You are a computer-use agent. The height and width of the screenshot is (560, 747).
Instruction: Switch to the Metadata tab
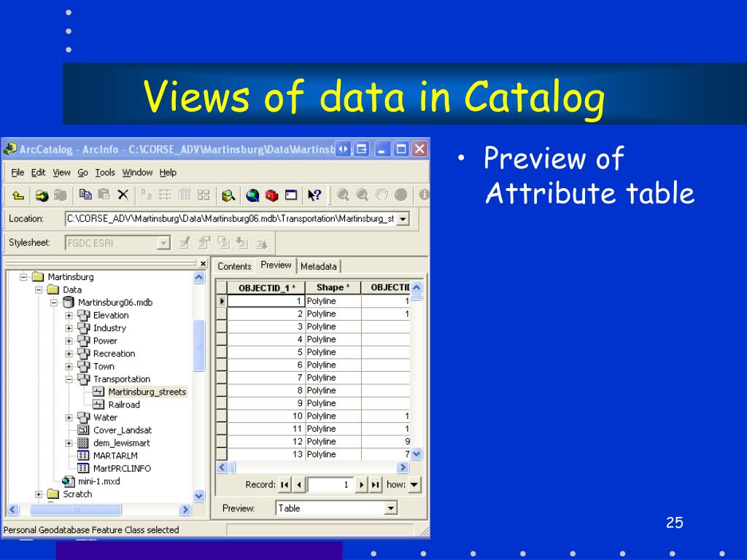point(318,267)
